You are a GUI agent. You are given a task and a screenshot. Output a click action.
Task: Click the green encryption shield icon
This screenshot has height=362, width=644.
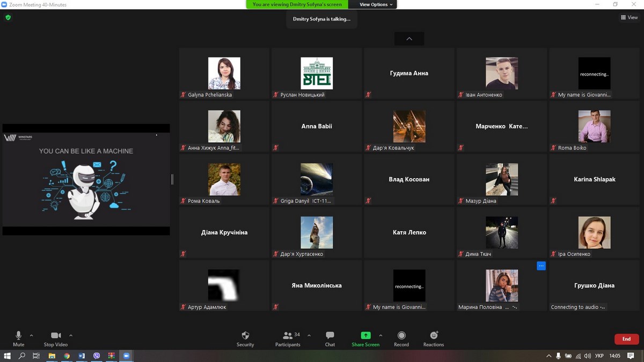click(x=8, y=17)
